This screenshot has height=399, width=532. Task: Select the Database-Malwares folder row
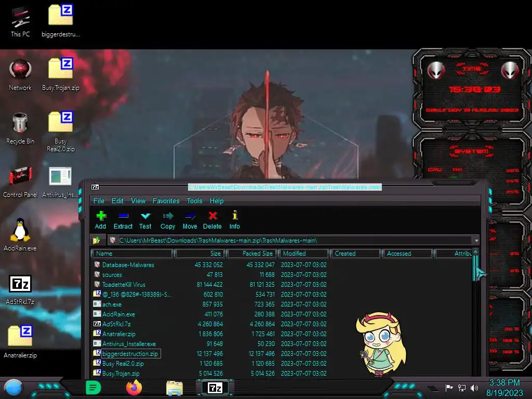click(x=282, y=264)
